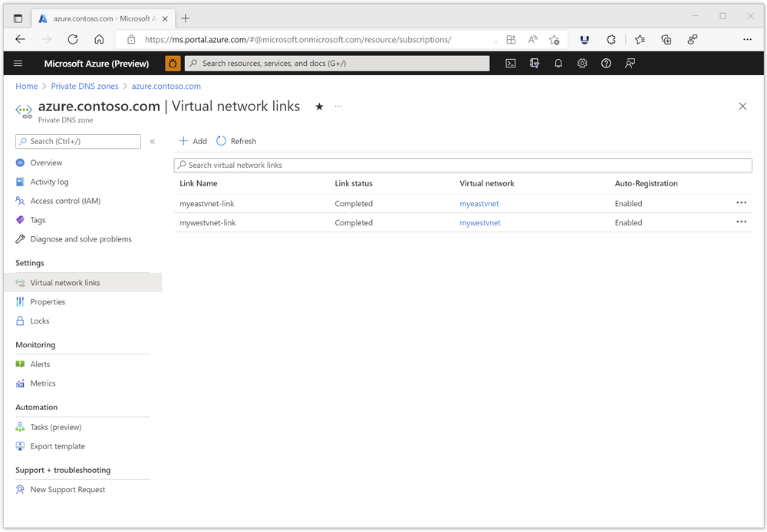Open the myeastvnet virtual network link
This screenshot has width=767, height=532.
[x=479, y=204]
